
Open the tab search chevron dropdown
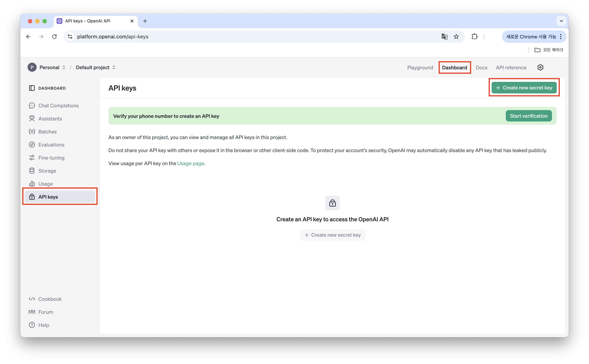(x=561, y=21)
